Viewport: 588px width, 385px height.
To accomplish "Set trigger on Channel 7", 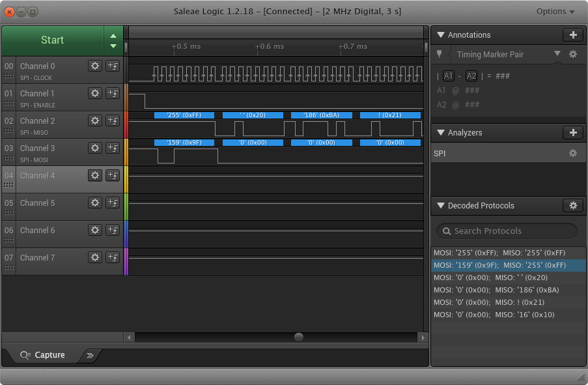I will click(x=113, y=258).
